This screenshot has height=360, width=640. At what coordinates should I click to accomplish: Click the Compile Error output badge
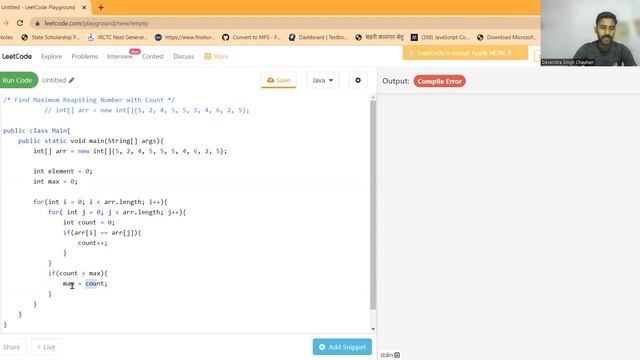click(439, 81)
